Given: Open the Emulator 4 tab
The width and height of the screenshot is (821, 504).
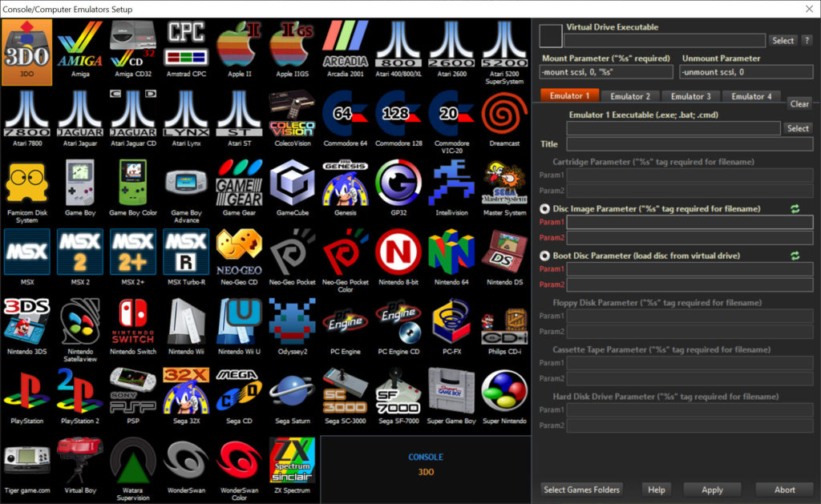Looking at the screenshot, I should 751,96.
